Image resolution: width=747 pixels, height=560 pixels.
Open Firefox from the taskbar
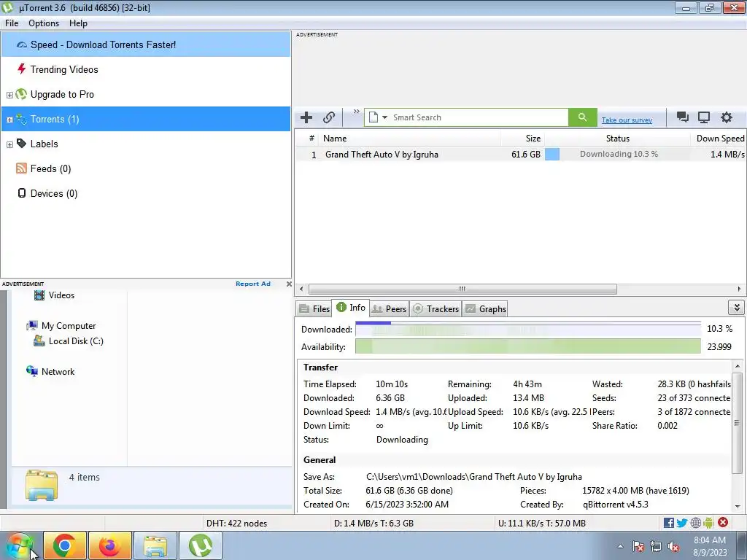coord(109,545)
